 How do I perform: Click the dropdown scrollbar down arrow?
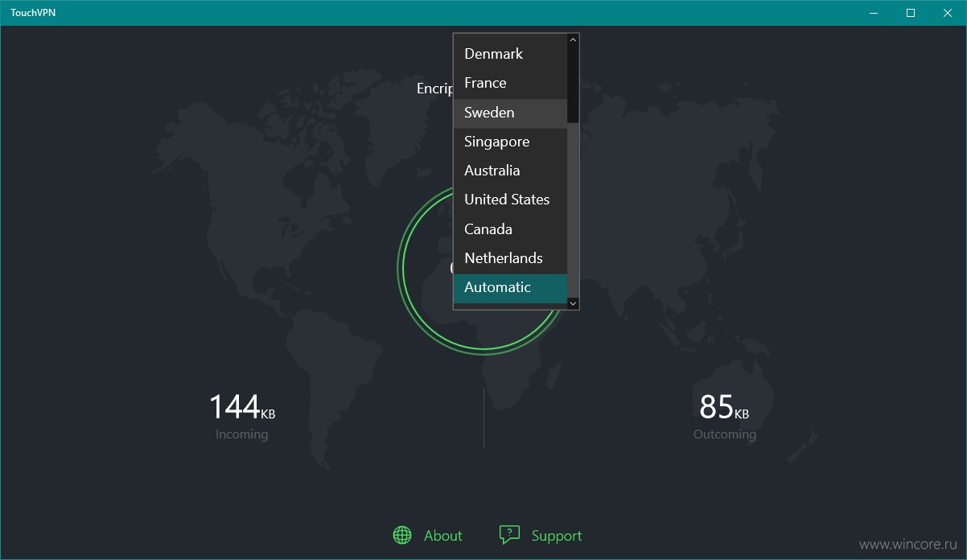coord(573,303)
